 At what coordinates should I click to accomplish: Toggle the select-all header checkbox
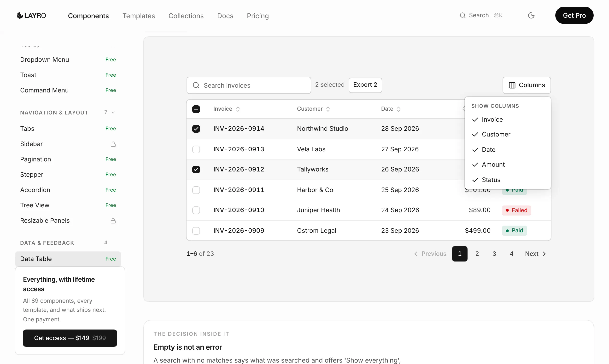pyautogui.click(x=196, y=109)
